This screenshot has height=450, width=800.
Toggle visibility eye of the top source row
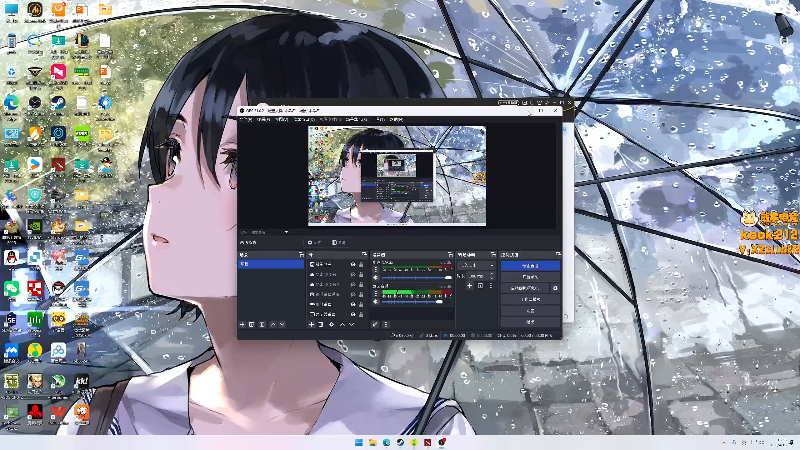[353, 264]
